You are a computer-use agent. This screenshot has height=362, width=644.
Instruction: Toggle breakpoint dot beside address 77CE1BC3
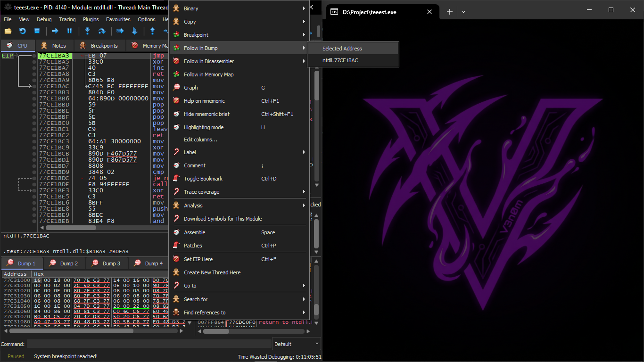pos(34,141)
